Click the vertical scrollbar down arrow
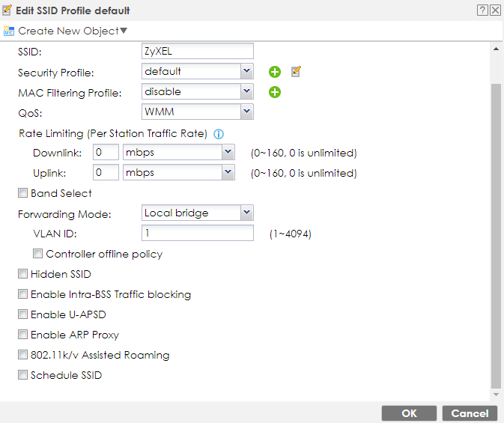This screenshot has height=423, width=504. tap(495, 394)
